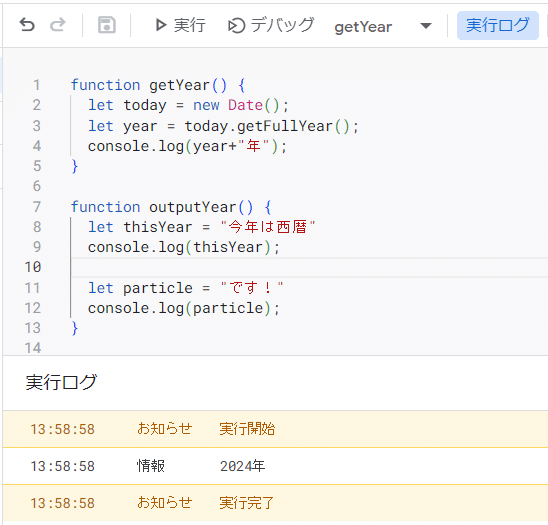
Task: Select the 実行開始 log entry
Action: [x=275, y=429]
